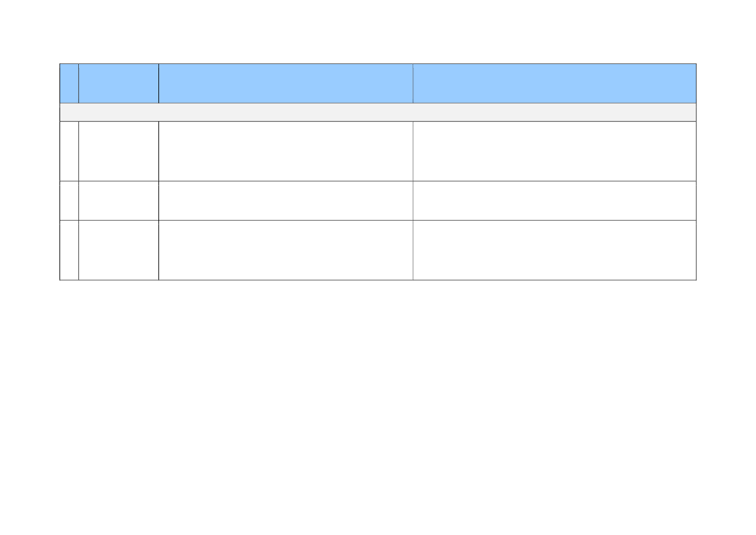This screenshot has height=535, width=756.
Task: Click the gray full-width section row
Action: pos(378,113)
